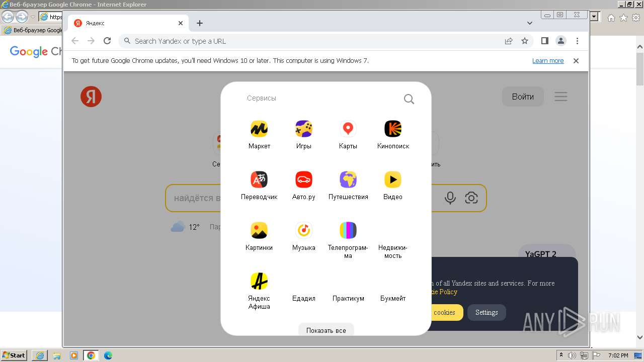Open the Карты service

click(348, 135)
